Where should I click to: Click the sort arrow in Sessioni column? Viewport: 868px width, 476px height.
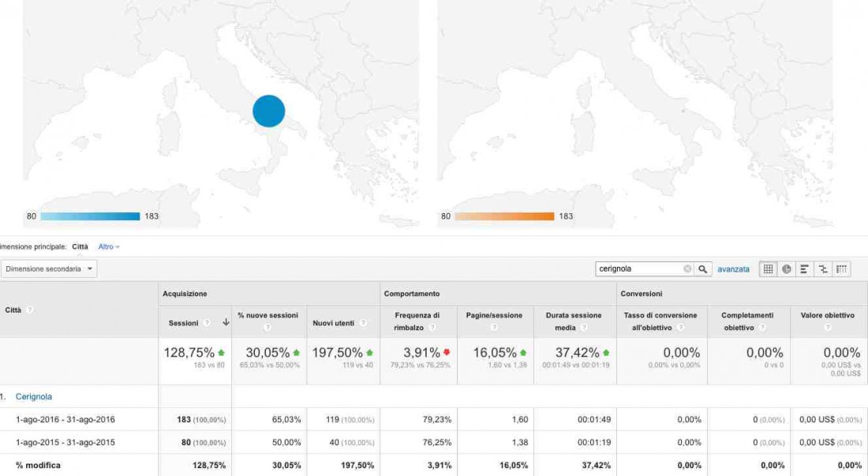coord(226,323)
